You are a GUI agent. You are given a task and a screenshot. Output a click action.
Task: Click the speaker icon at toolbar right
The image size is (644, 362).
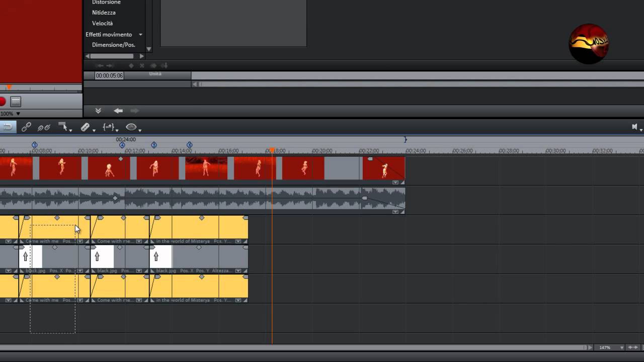pos(635,127)
